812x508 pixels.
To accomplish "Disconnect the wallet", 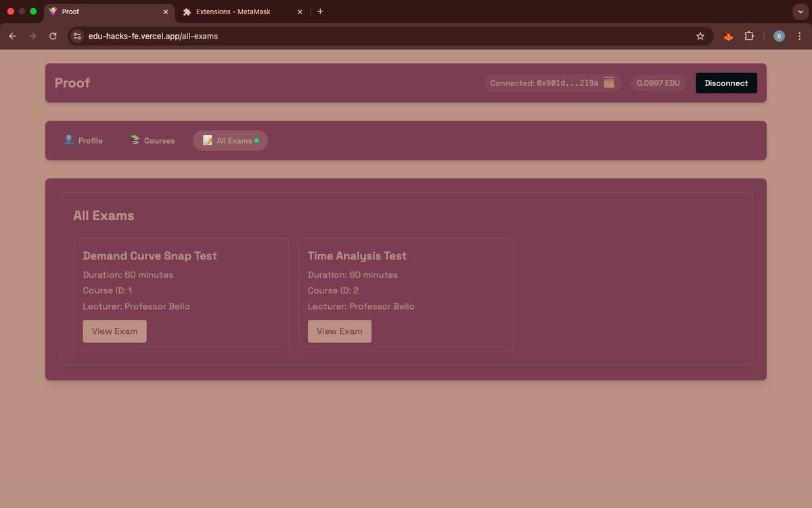I will pyautogui.click(x=726, y=83).
